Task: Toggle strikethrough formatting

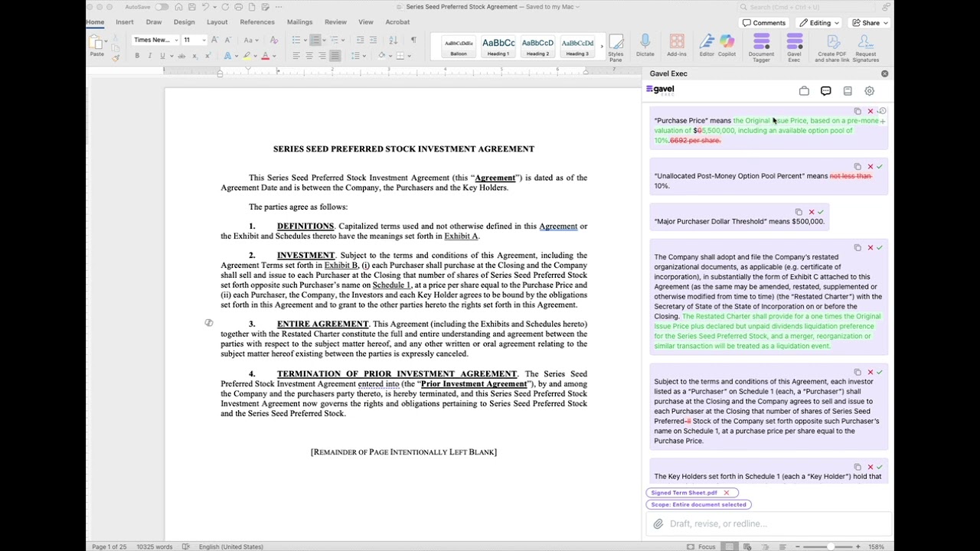Action: (181, 56)
